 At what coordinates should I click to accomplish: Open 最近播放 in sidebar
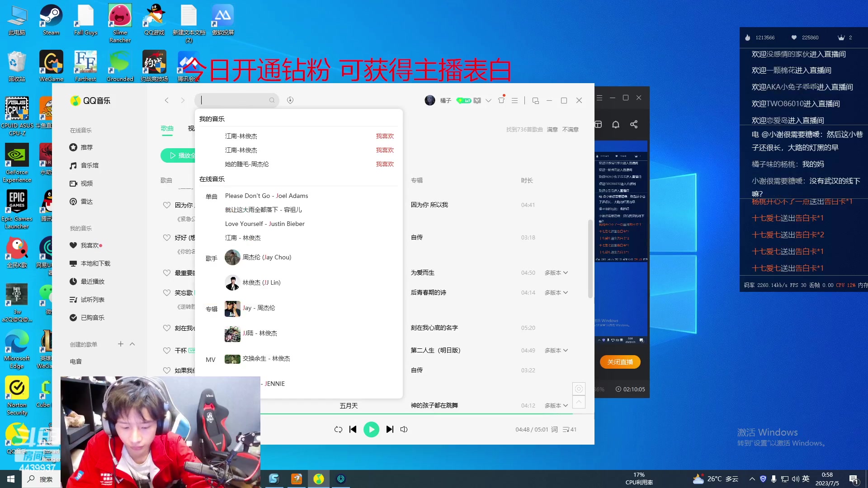[87, 282]
